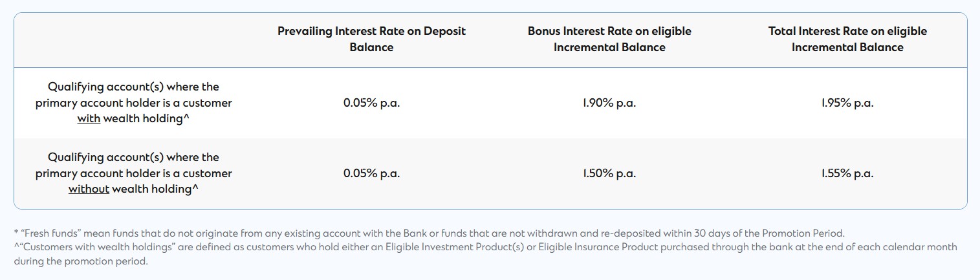980x280 pixels.
Task: Click the asterisk starting the Fresh funds footnote
Action: point(15,233)
